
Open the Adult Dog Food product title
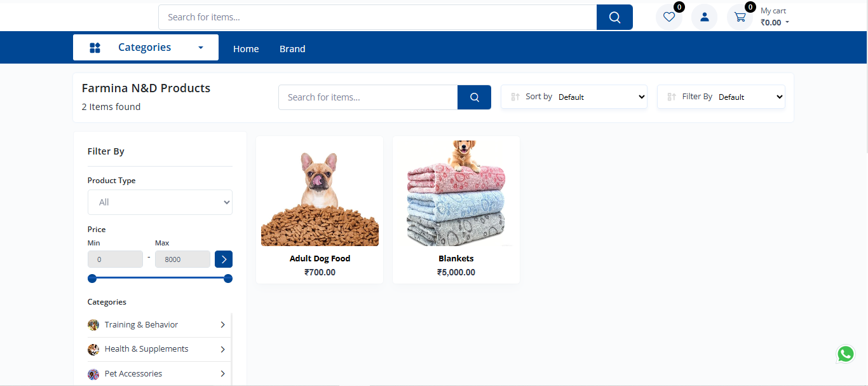pyautogui.click(x=320, y=258)
